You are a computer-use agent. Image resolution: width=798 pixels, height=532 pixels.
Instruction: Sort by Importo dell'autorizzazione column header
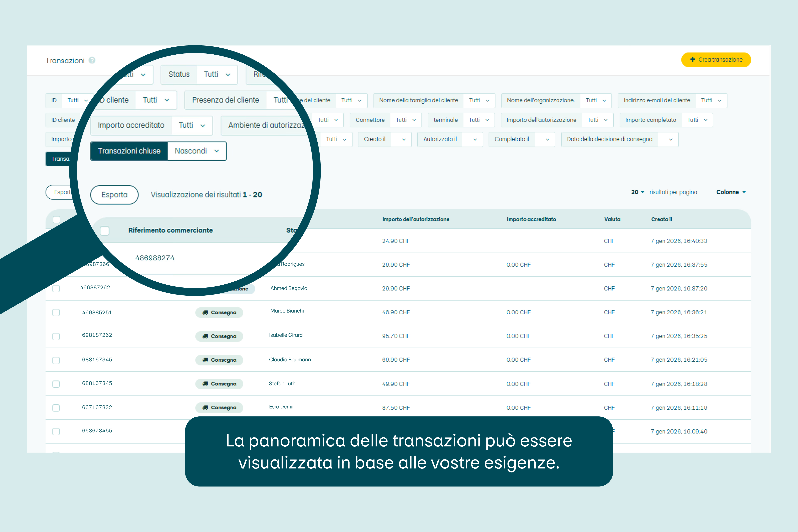(416, 219)
